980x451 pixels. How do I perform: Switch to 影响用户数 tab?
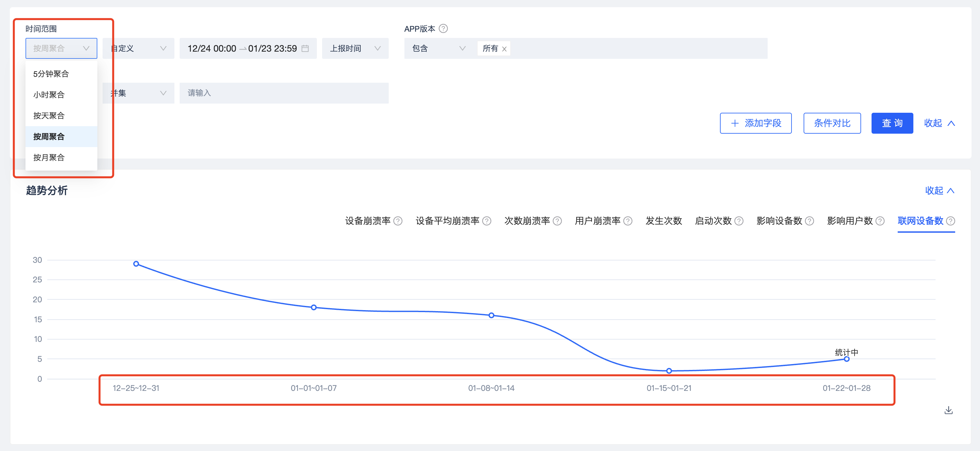850,221
